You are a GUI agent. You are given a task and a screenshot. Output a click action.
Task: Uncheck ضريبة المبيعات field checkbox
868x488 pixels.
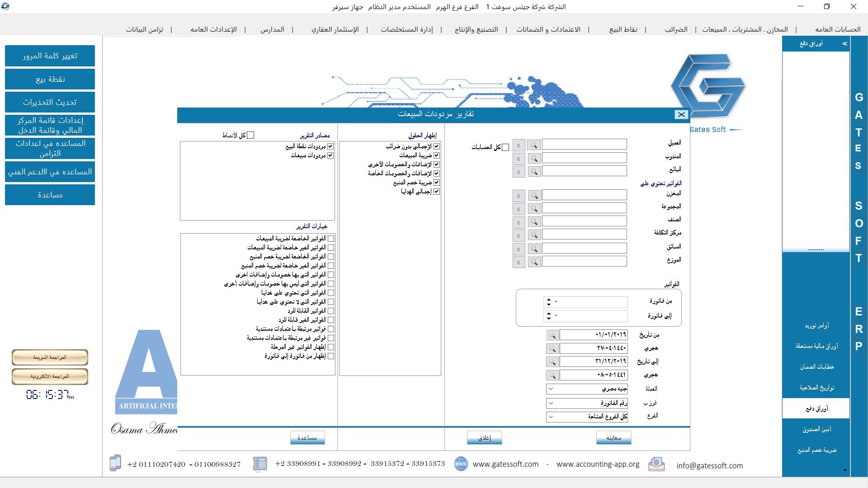click(x=437, y=155)
